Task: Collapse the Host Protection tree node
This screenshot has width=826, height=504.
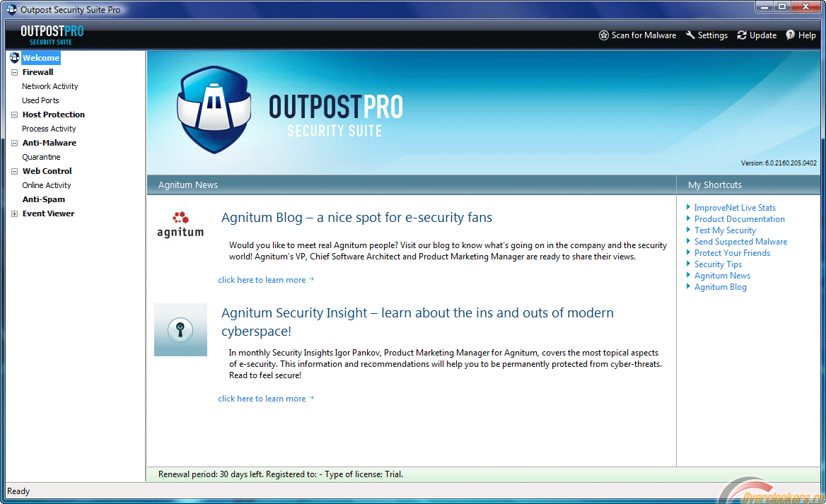Action: tap(14, 115)
